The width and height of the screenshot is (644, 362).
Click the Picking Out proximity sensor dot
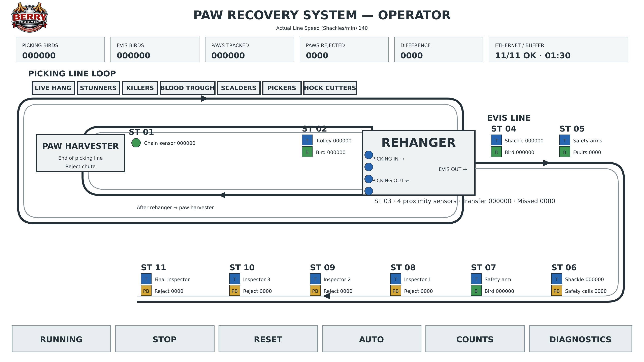(369, 179)
